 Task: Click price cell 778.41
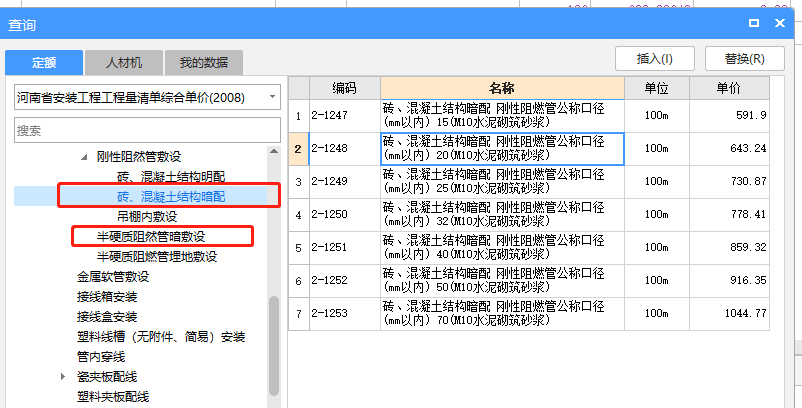[x=729, y=215]
